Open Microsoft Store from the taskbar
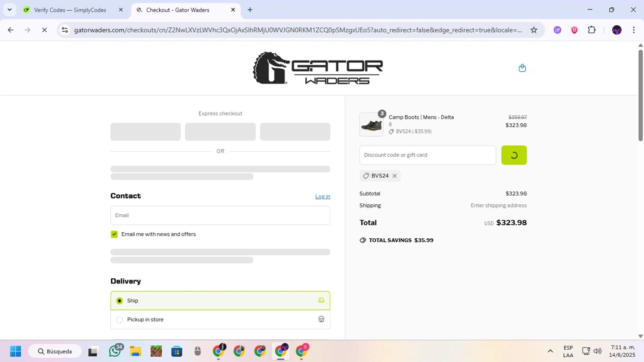 point(177,351)
